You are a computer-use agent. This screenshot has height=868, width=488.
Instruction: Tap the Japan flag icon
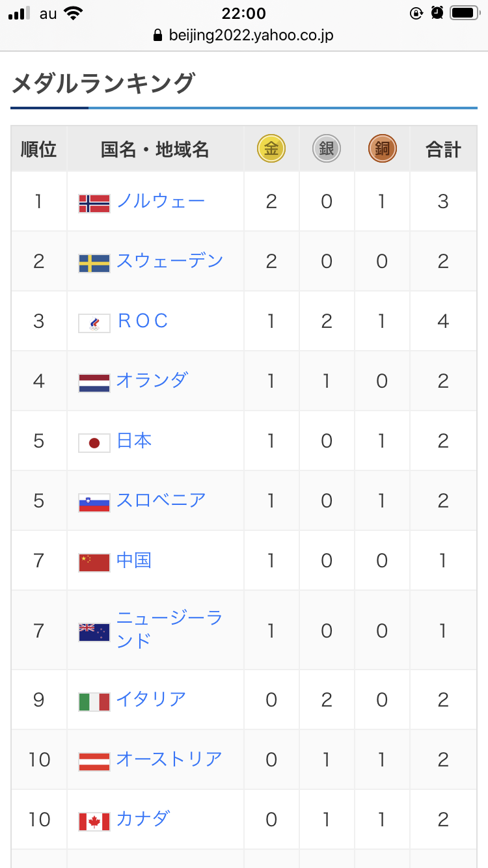tap(94, 443)
